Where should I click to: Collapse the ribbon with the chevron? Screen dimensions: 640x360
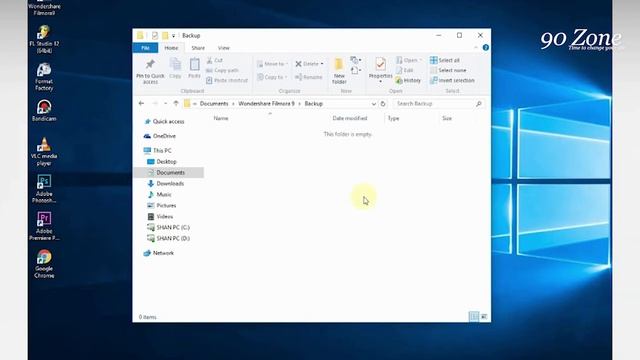476,48
